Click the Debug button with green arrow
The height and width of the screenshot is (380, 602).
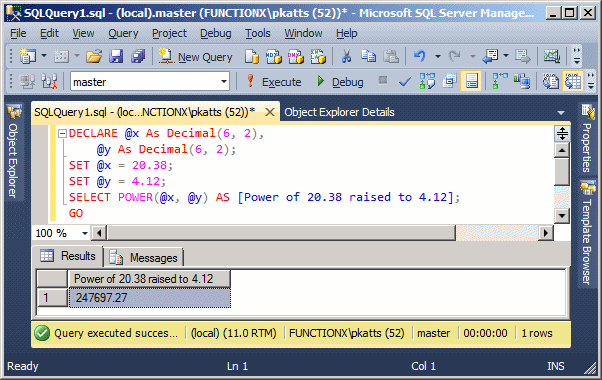click(x=339, y=82)
